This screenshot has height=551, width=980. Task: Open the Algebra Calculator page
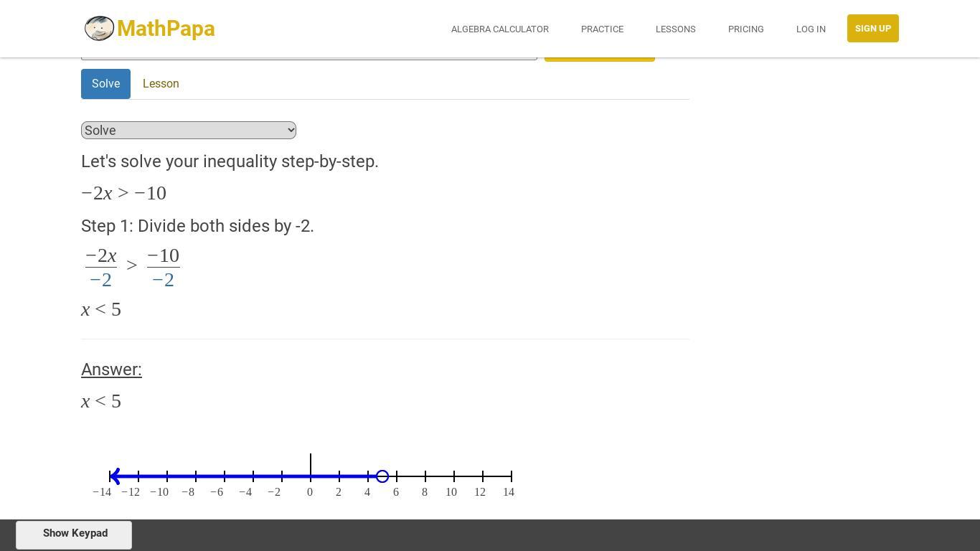(500, 29)
